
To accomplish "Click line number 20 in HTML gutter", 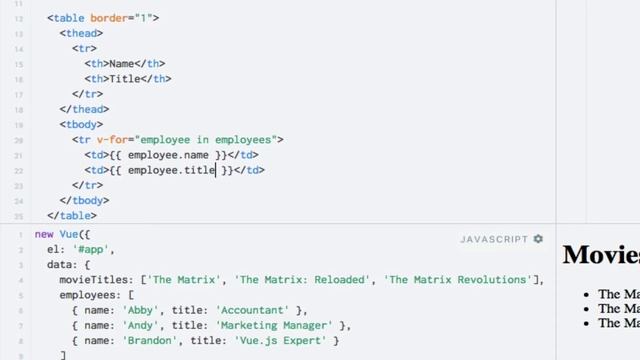I will pos(18,140).
